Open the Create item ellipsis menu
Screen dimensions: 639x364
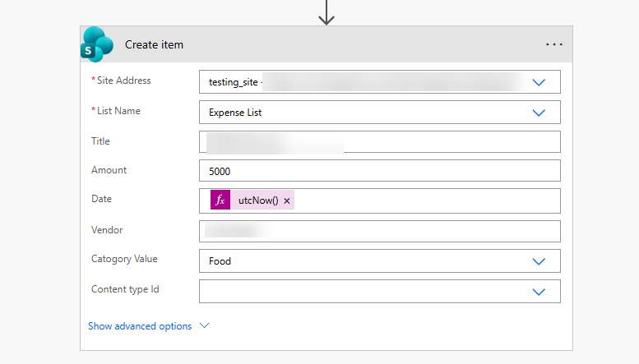point(554,44)
